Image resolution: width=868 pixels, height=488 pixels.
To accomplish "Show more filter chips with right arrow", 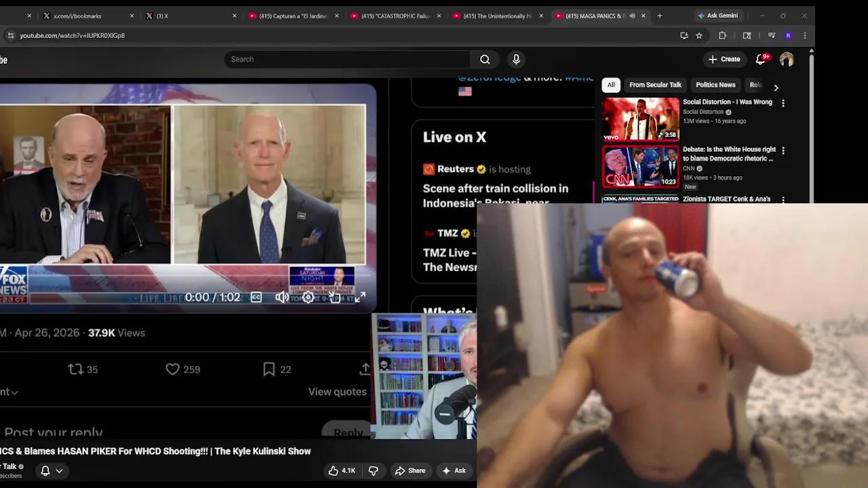I will click(x=776, y=87).
